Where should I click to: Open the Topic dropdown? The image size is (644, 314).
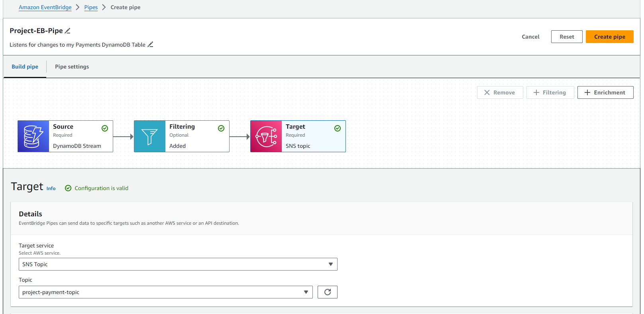point(166,292)
